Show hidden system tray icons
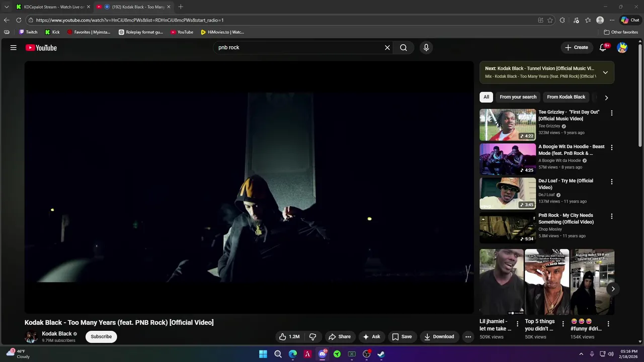 click(x=581, y=354)
